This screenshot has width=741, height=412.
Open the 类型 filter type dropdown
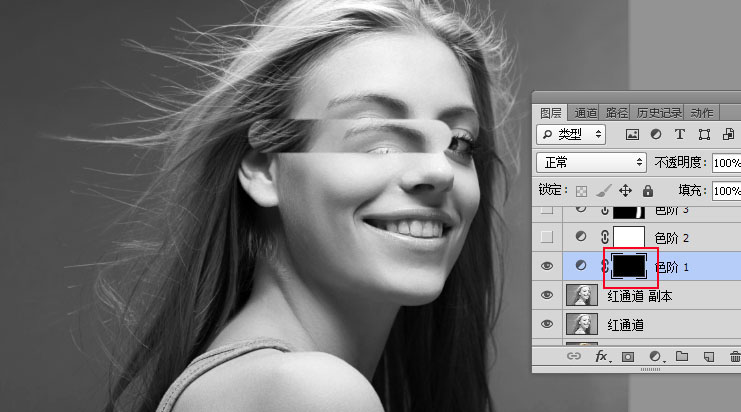[571, 134]
